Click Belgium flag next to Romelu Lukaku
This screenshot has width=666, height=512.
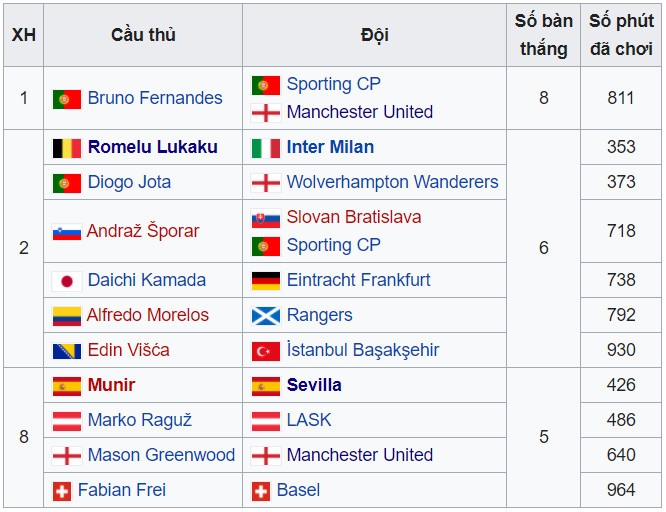67,148
